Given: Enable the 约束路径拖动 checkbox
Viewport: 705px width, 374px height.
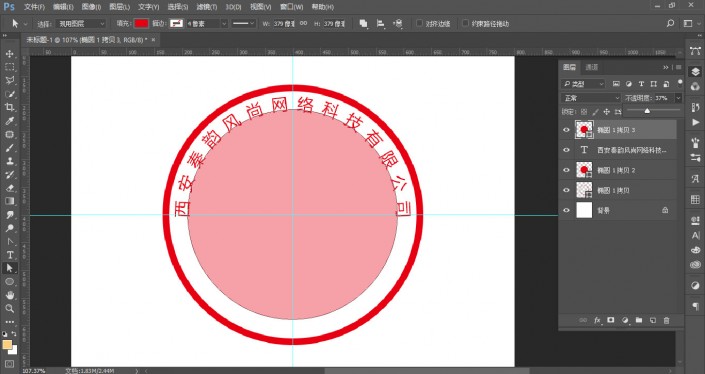Looking at the screenshot, I should click(x=466, y=23).
